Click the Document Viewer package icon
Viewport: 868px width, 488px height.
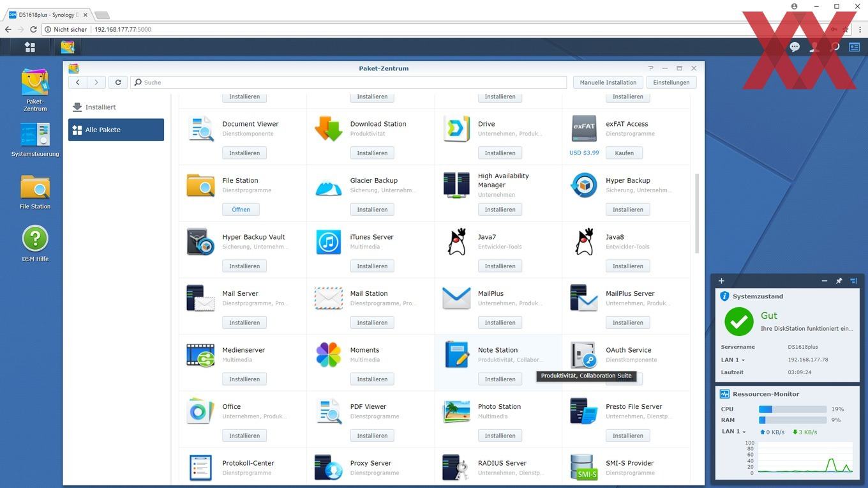pyautogui.click(x=201, y=129)
